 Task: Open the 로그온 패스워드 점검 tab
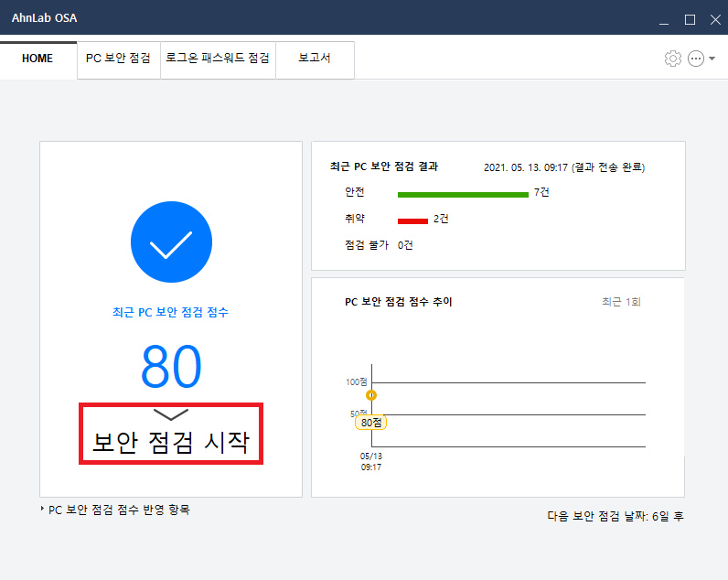[218, 59]
